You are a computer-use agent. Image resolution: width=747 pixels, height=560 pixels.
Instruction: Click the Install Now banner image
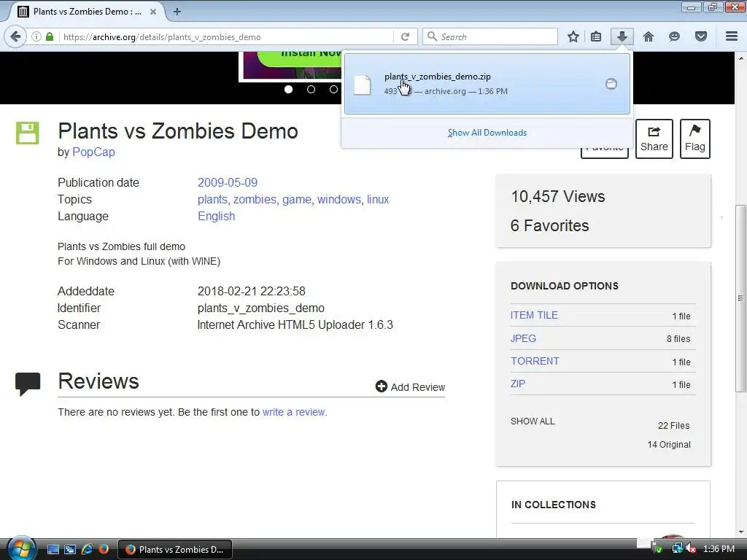(290, 65)
